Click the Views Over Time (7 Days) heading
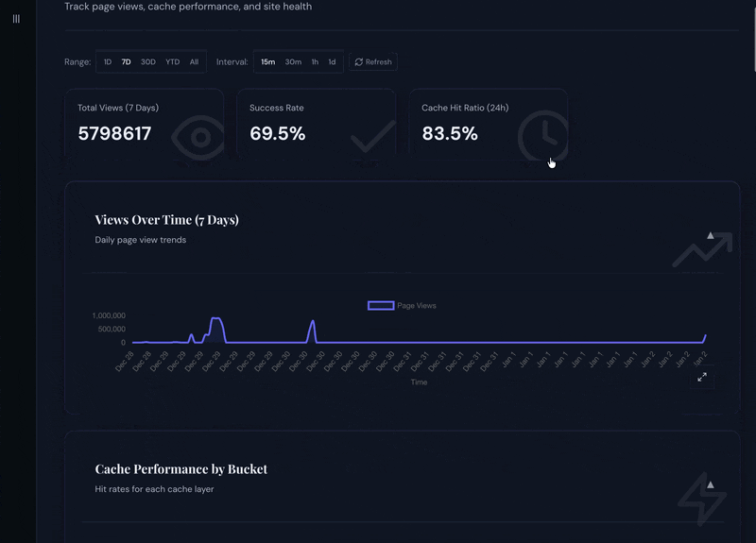 pos(167,220)
